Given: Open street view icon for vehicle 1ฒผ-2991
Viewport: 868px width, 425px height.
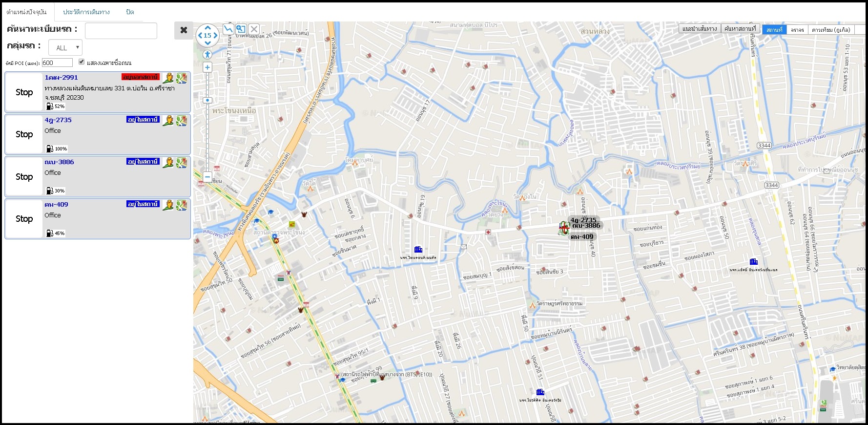Looking at the screenshot, I should (x=168, y=78).
